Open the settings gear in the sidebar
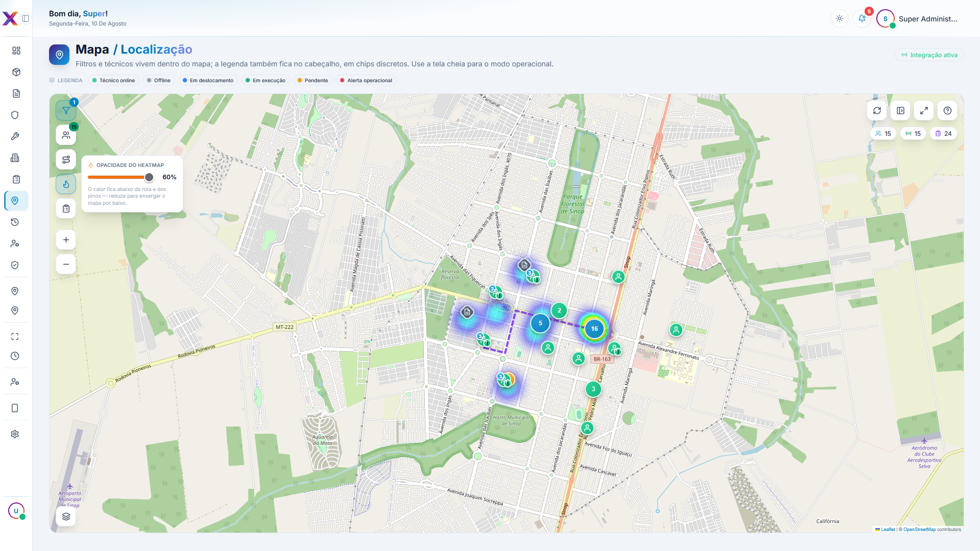The image size is (980, 551). point(15,434)
